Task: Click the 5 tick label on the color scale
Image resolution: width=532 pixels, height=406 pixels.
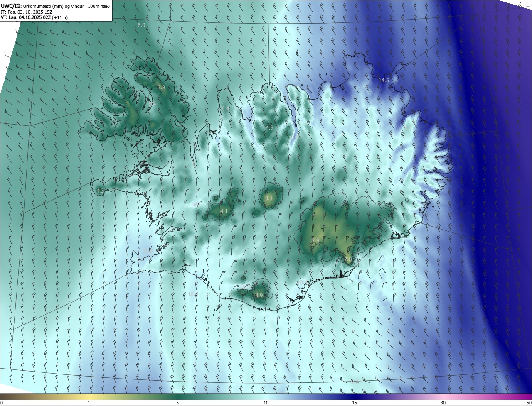Action: click(x=177, y=403)
